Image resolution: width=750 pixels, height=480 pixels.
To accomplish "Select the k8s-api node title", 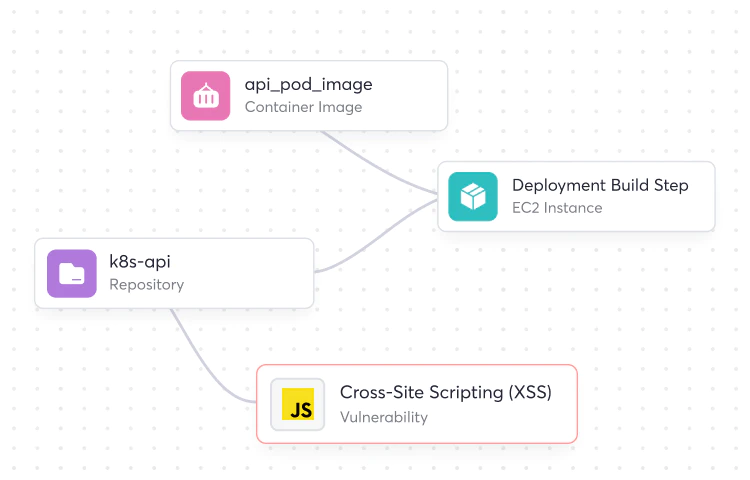I will (140, 262).
